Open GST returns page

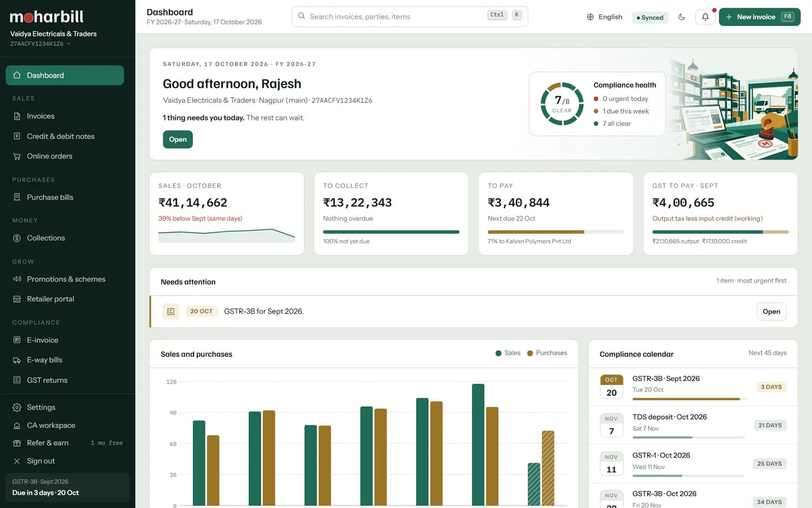tap(64, 380)
